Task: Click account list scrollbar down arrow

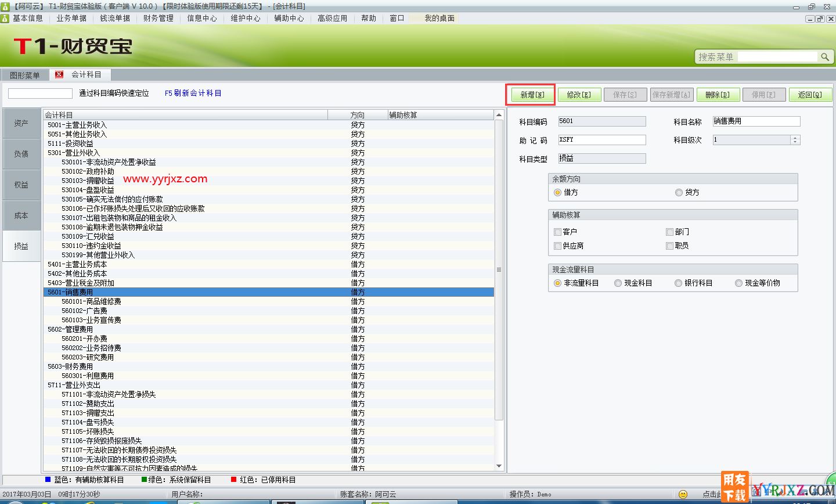Action: click(x=499, y=466)
